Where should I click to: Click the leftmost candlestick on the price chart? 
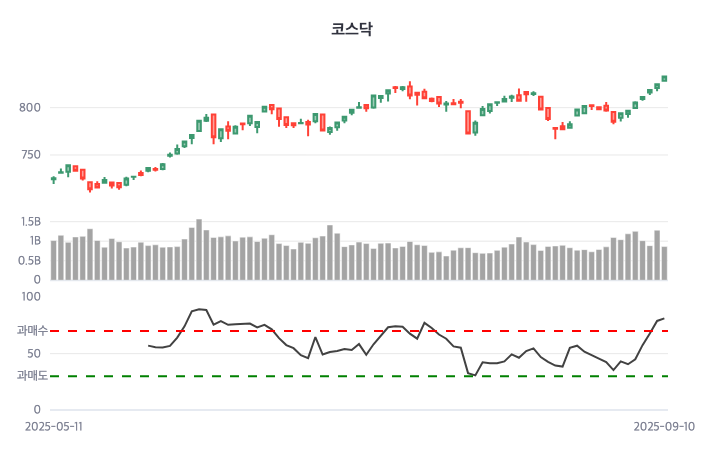53,179
